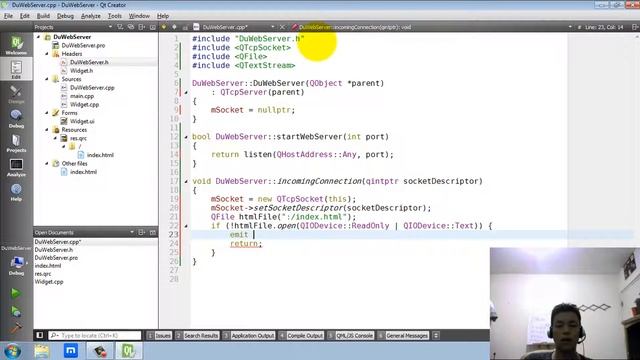Open the Build menu
The image size is (640, 360).
pos(43,16)
